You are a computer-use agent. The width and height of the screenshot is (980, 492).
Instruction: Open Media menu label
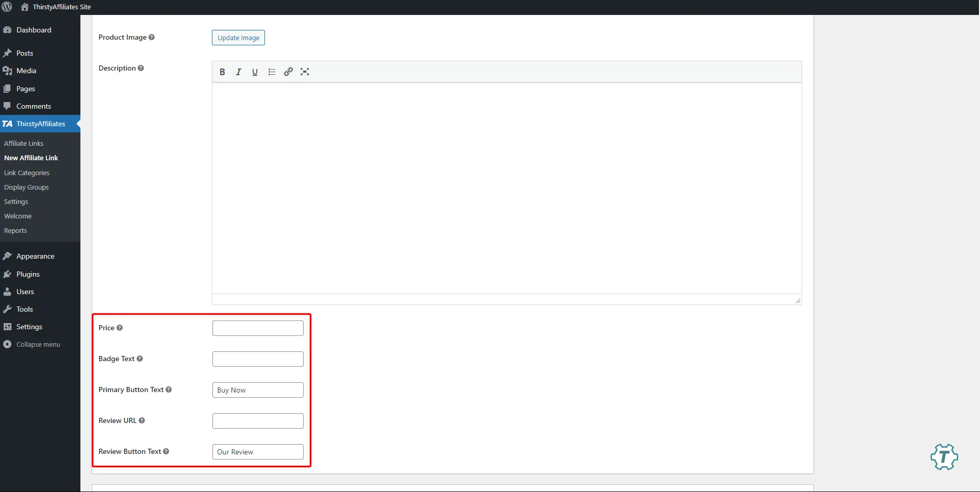(26, 71)
